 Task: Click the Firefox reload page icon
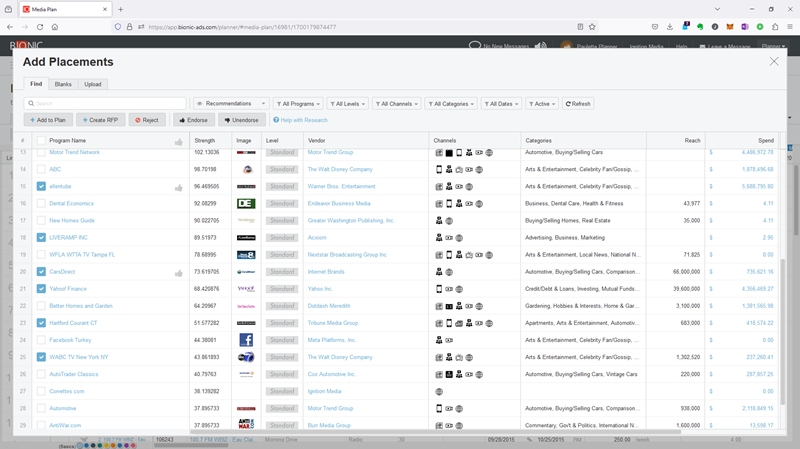[x=40, y=27]
